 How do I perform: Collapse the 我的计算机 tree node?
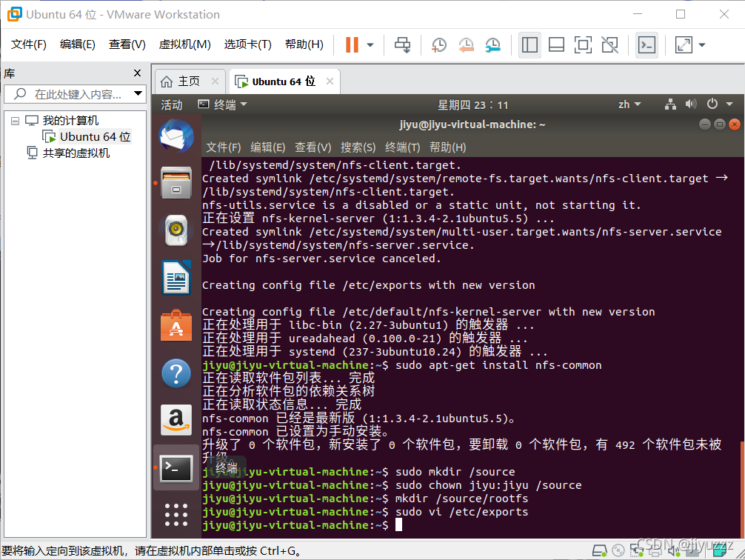(16, 121)
